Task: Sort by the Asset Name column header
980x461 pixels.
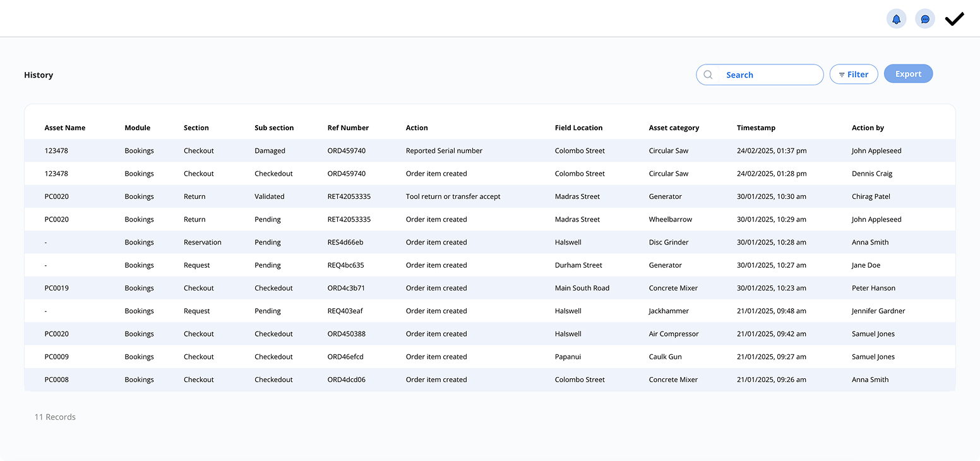Action: [x=64, y=128]
